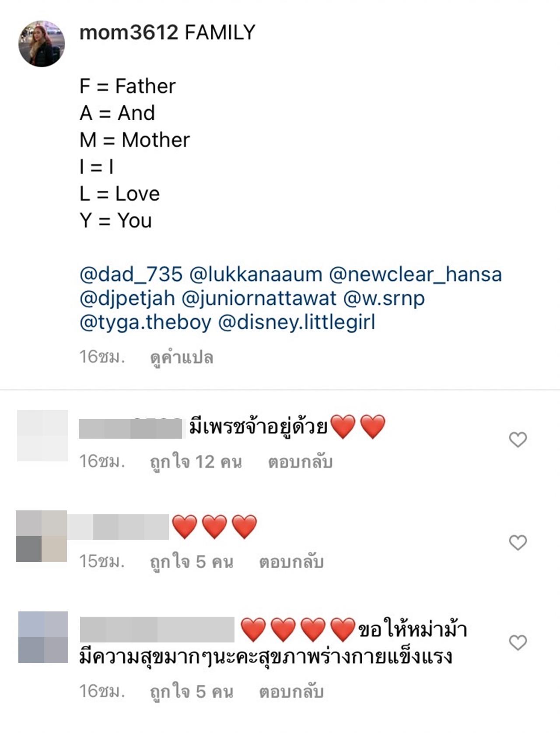Image resolution: width=560 pixels, height=733 pixels.
Task: Reply to the last comment about health
Action: 291,691
